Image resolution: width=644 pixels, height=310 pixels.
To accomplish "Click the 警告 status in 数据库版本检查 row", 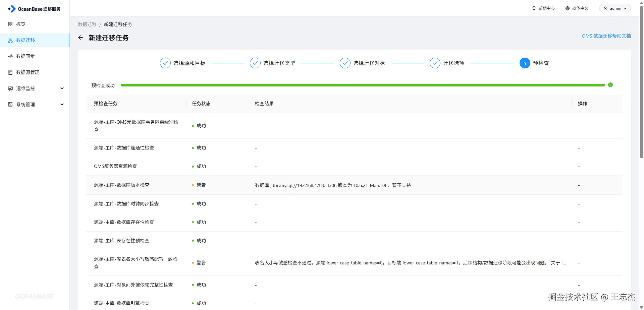I will (x=201, y=185).
